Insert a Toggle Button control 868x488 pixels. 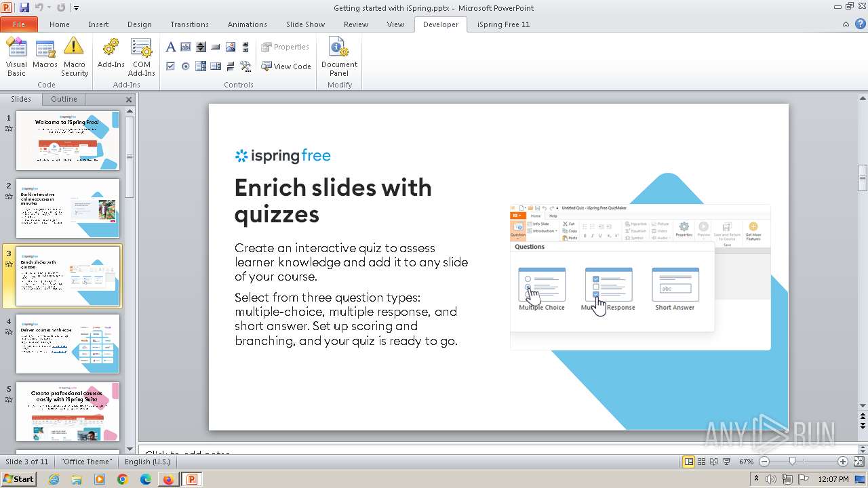coord(231,66)
